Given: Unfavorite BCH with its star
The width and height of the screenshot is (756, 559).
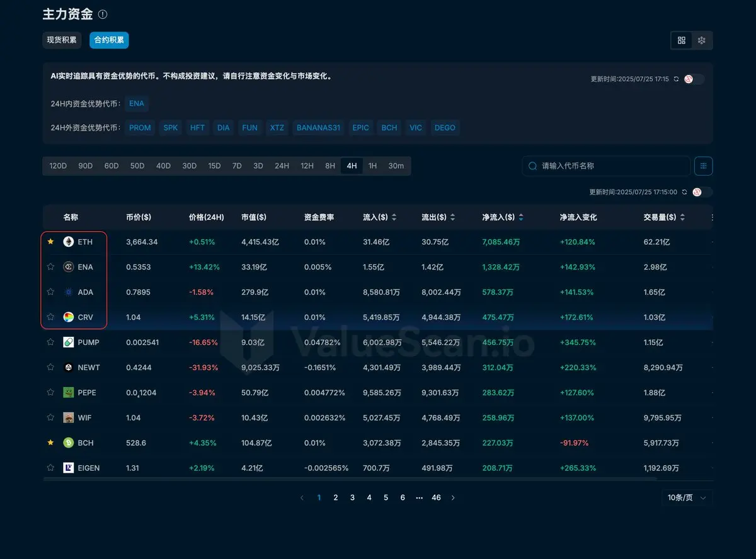Looking at the screenshot, I should (x=50, y=443).
